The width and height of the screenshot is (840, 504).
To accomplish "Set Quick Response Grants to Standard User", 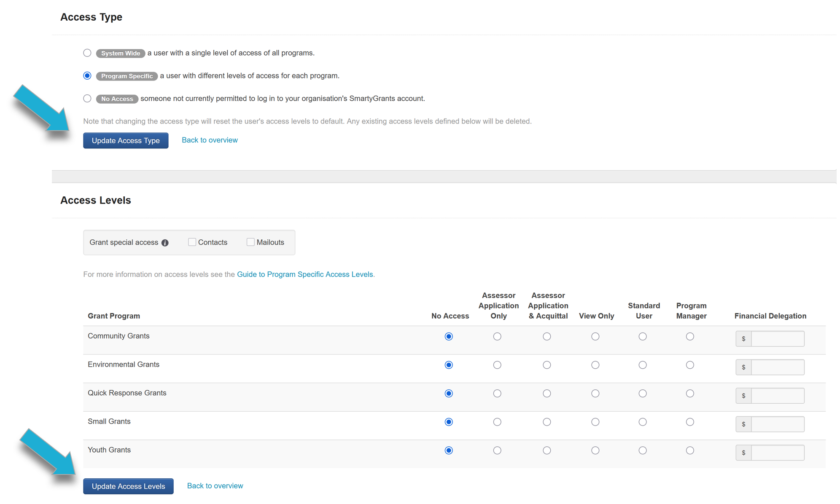I will (x=642, y=393).
